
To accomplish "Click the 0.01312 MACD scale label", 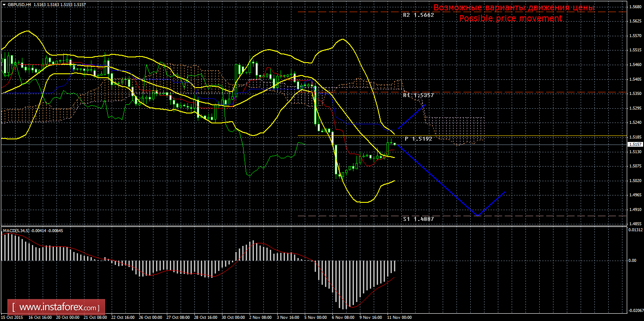I will (634, 230).
